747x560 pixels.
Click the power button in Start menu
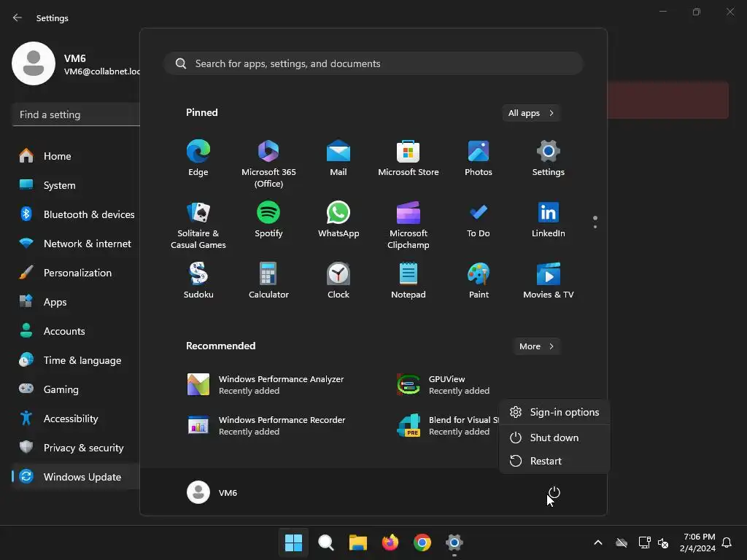tap(554, 492)
